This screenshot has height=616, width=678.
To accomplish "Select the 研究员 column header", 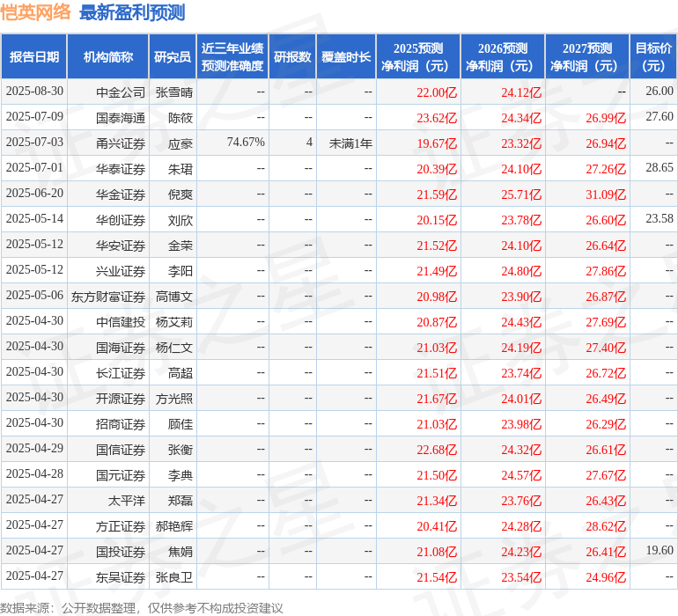I will (x=173, y=57).
